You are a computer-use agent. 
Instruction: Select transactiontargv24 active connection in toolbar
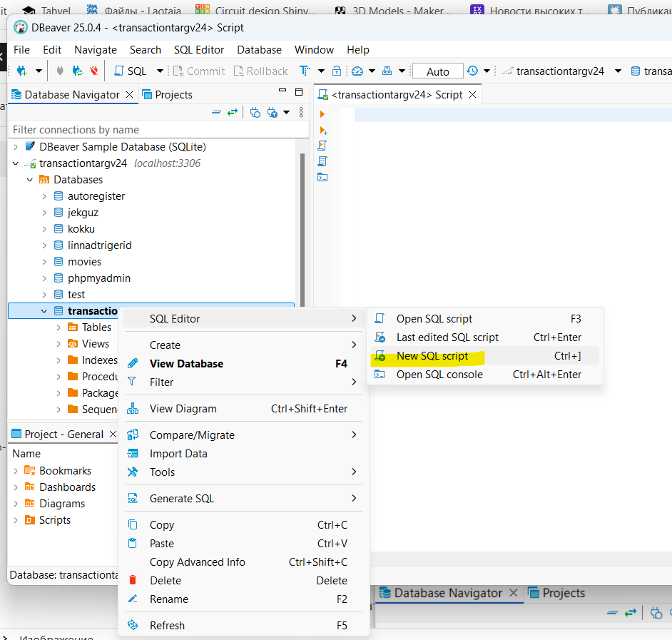point(554,71)
